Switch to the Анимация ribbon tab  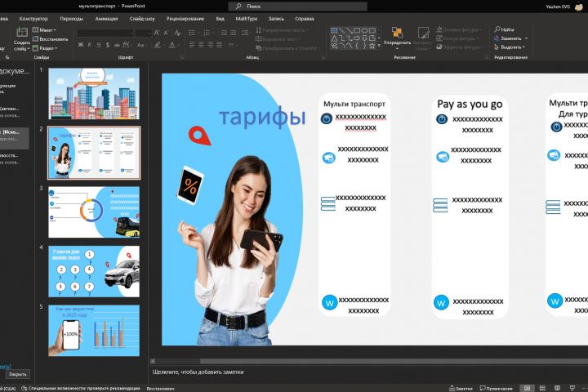[x=106, y=18]
